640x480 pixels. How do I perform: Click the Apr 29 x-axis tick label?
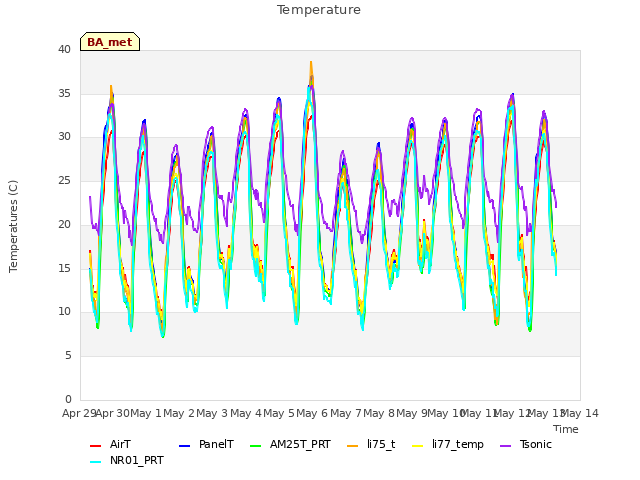tap(79, 413)
